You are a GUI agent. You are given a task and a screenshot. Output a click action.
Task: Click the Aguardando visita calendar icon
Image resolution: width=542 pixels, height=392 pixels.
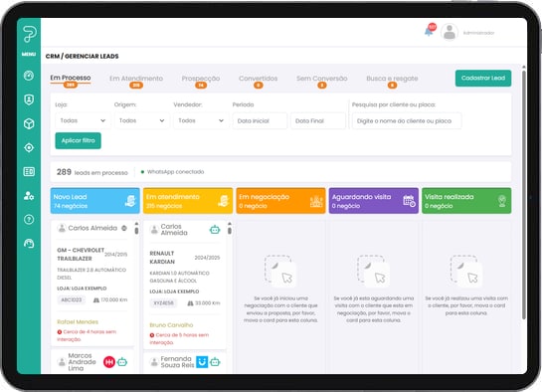[409, 201]
